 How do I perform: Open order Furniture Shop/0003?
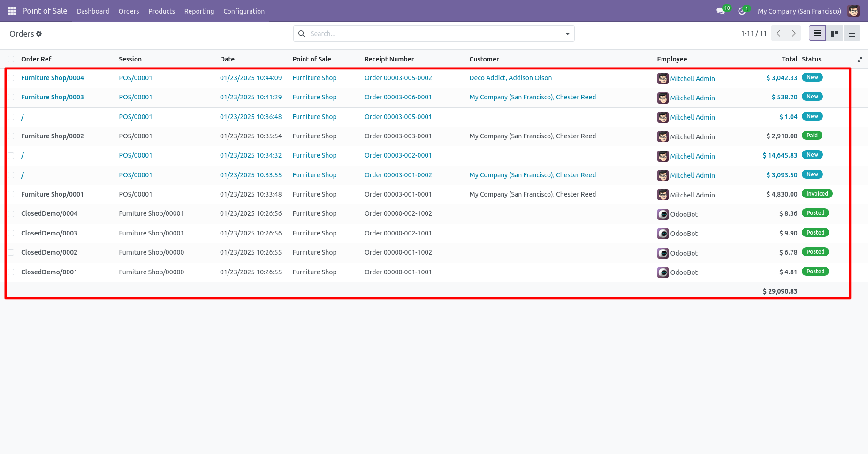point(53,97)
